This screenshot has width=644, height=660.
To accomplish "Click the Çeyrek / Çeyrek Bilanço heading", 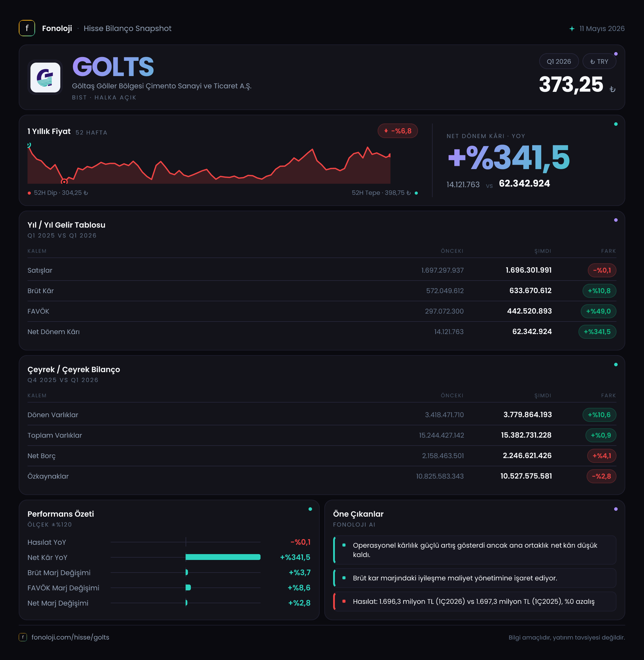I will click(x=74, y=369).
